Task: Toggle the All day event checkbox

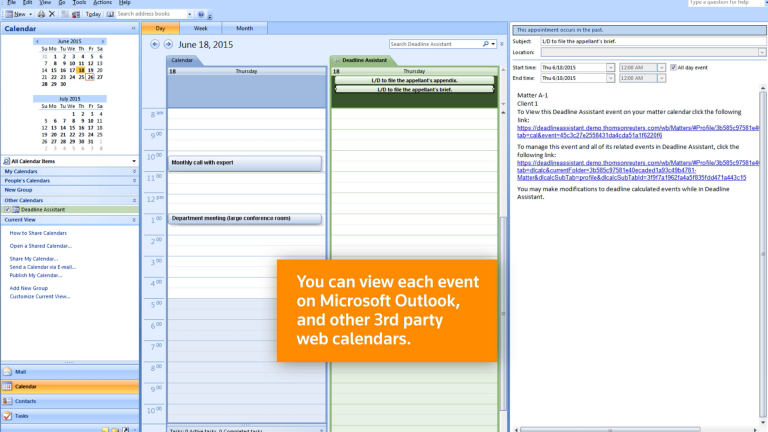Action: tap(673, 67)
